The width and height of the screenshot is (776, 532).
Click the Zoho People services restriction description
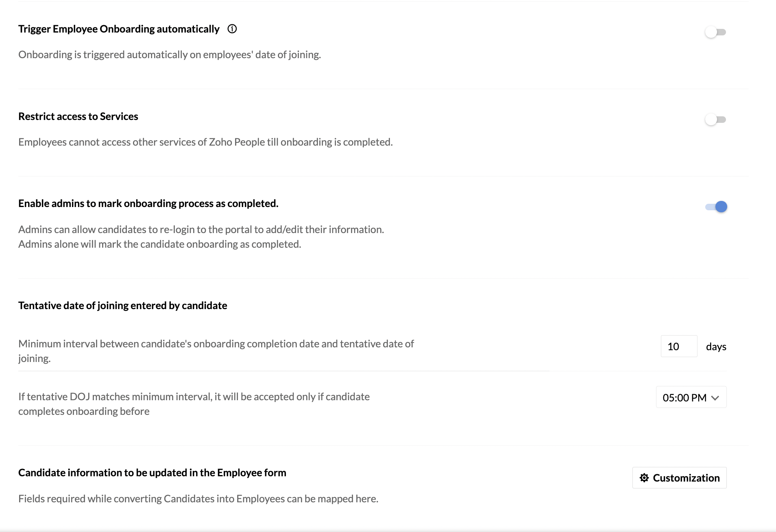205,142
